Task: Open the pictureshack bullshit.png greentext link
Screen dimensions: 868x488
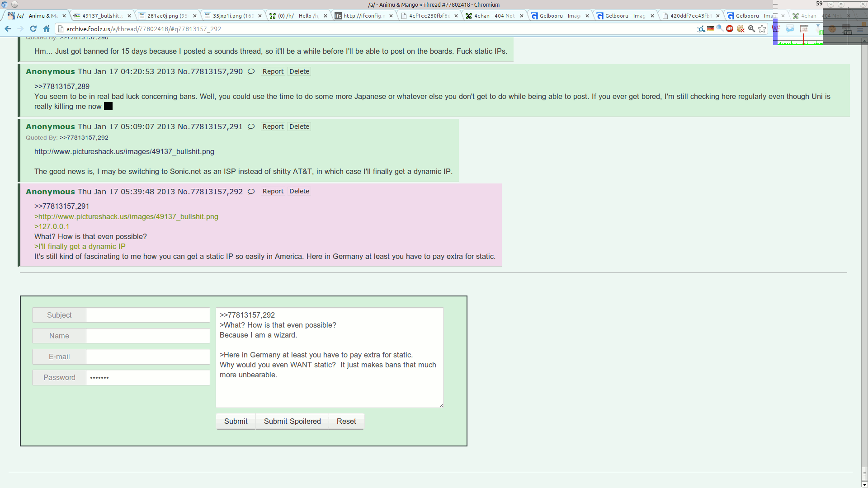Action: [126, 217]
